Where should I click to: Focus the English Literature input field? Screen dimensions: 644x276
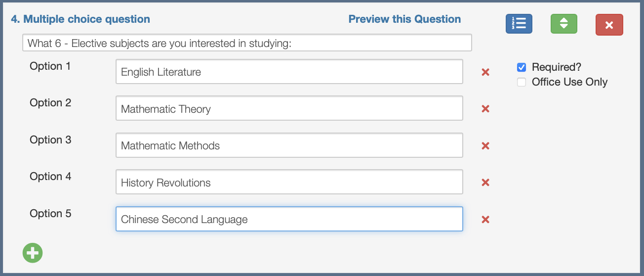pos(289,72)
